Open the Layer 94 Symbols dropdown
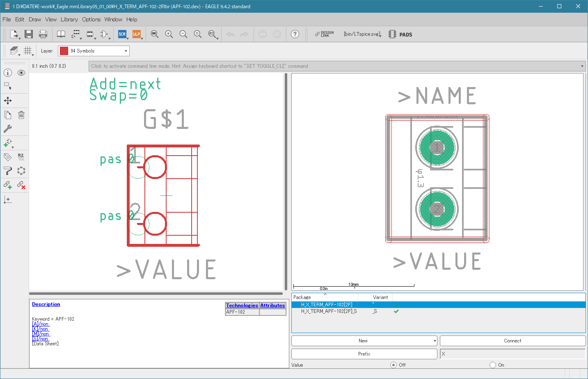588x379 pixels. pos(94,51)
